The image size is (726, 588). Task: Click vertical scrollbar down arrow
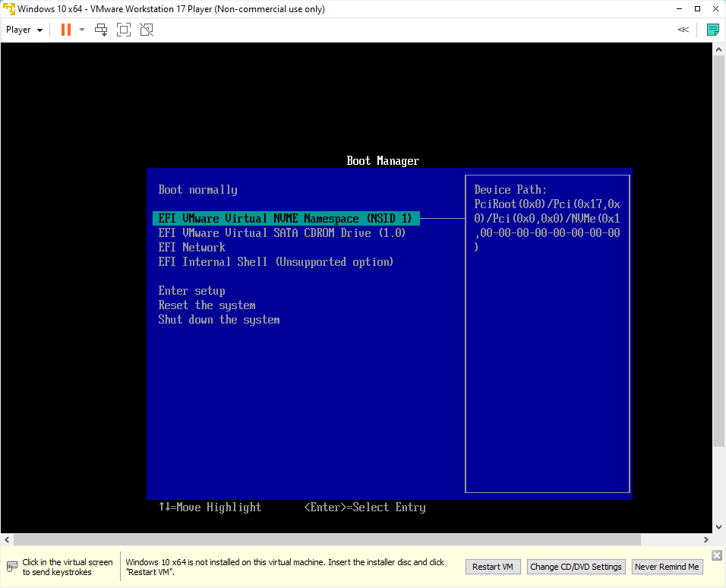pyautogui.click(x=718, y=526)
